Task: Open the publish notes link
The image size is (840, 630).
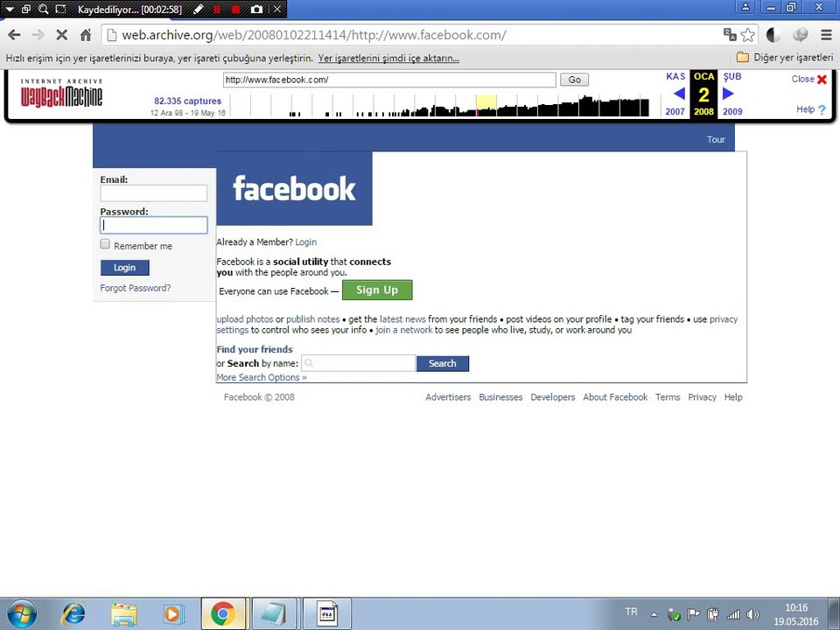Action: click(313, 319)
